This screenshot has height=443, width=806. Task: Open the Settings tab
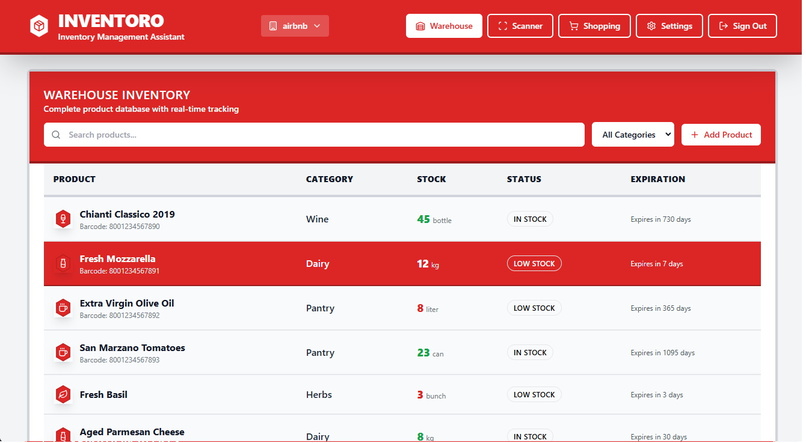click(x=669, y=26)
